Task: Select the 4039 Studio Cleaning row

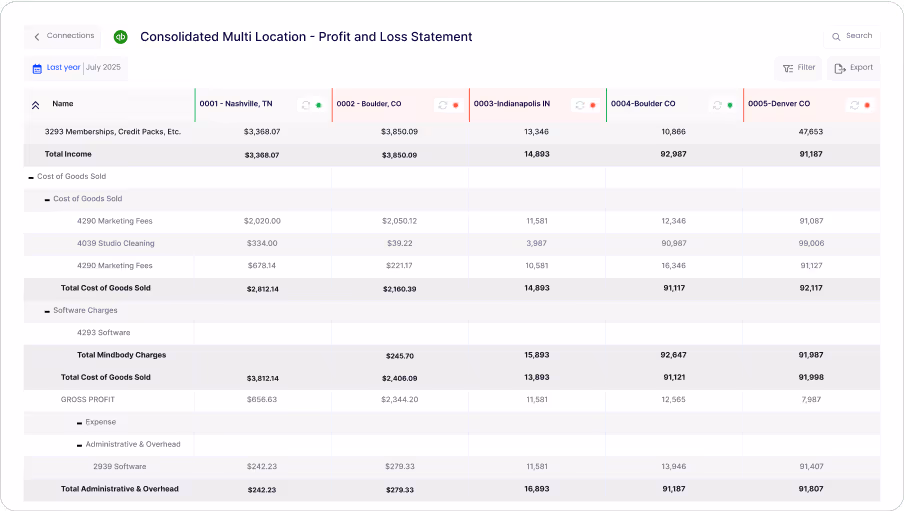Action: [x=116, y=243]
